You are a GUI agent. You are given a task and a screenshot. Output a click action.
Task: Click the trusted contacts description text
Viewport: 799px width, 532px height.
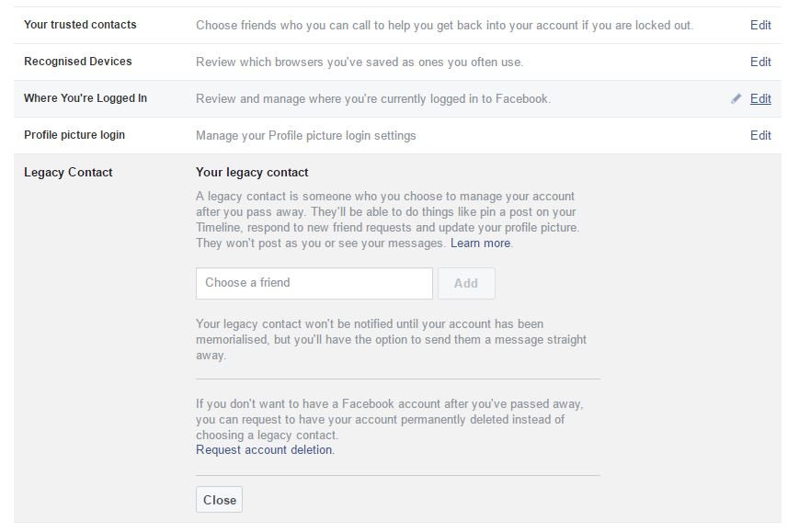444,25
